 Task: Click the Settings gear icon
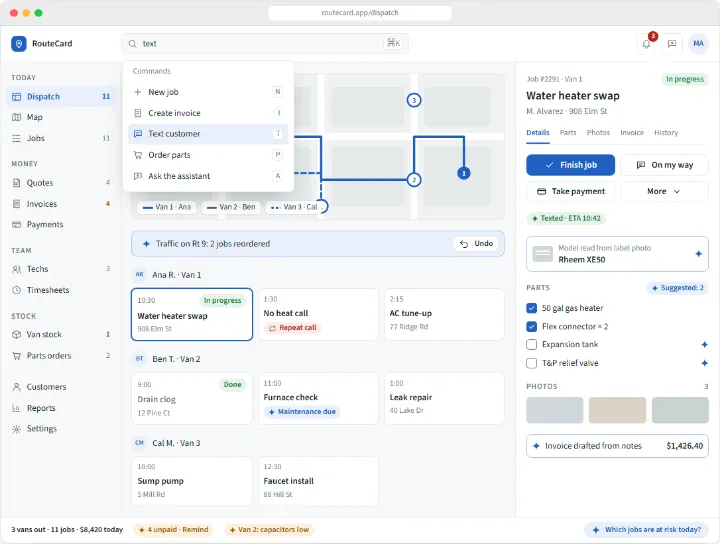point(17,429)
